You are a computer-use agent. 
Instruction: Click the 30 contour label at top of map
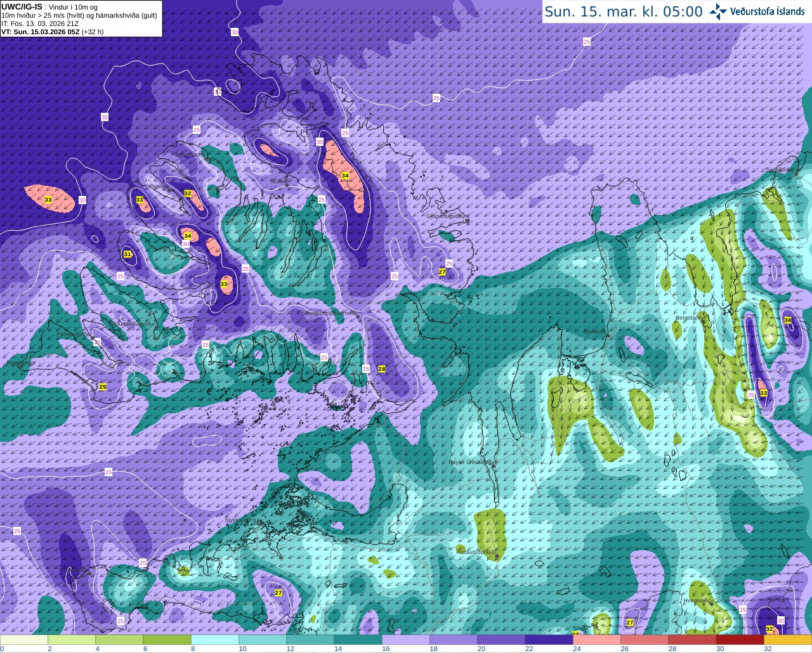coord(235,32)
